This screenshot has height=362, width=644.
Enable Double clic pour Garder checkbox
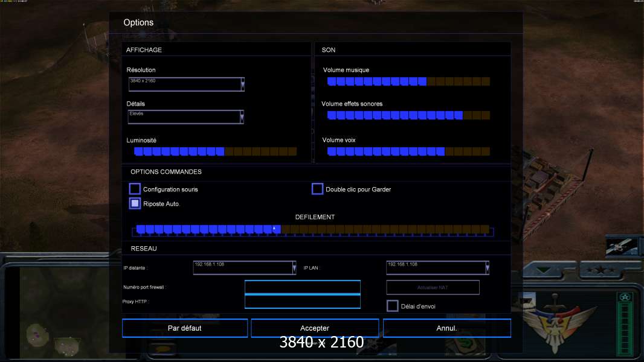(317, 189)
